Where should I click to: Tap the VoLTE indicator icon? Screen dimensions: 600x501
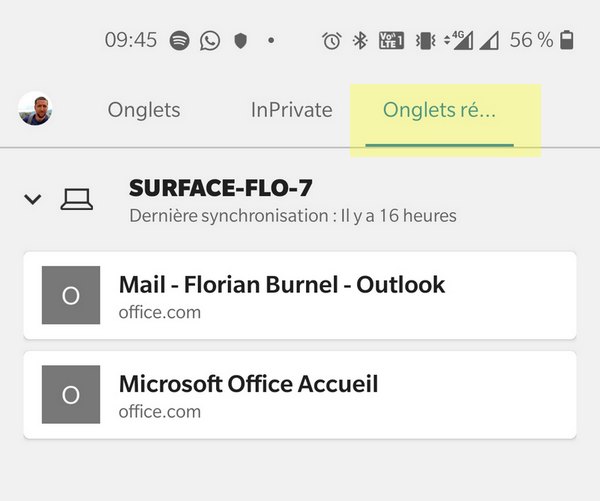391,40
